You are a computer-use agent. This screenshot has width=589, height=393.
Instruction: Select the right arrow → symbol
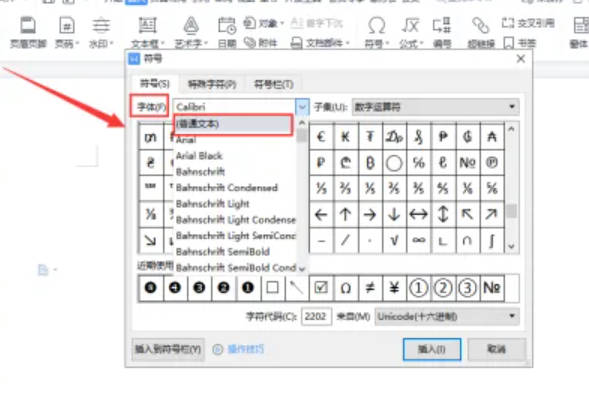(x=370, y=215)
